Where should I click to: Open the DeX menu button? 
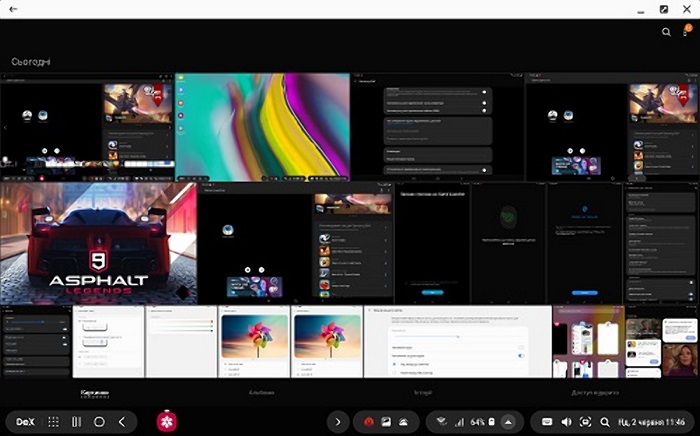[25, 422]
